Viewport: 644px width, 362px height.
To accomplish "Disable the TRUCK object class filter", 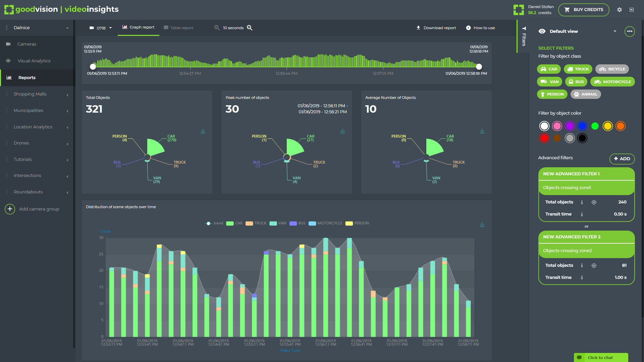I will 578,69.
